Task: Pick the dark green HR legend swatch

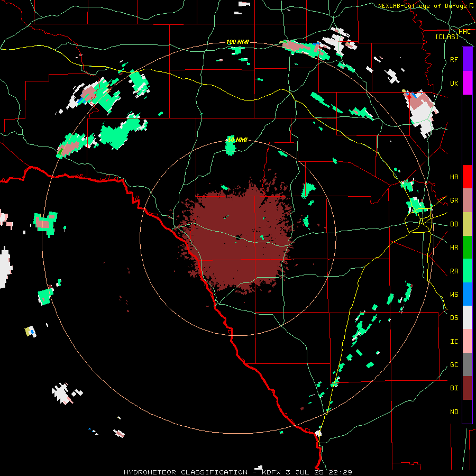Action: click(467, 247)
